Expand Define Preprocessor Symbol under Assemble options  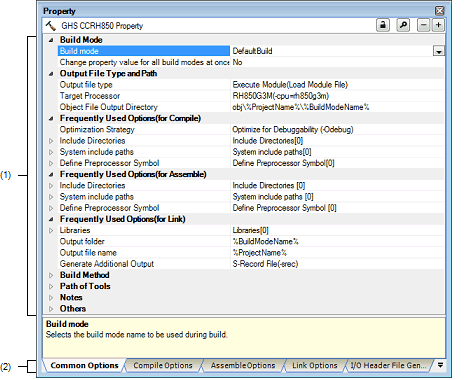(x=51, y=208)
